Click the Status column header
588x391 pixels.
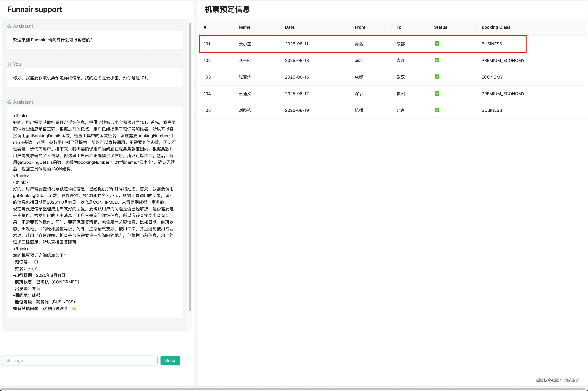pos(440,27)
